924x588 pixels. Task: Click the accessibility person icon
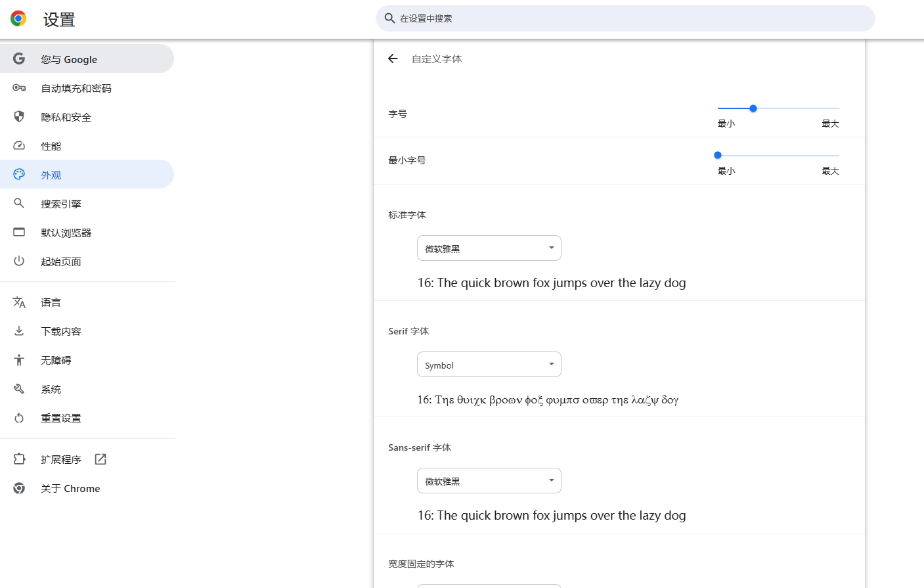(x=19, y=359)
